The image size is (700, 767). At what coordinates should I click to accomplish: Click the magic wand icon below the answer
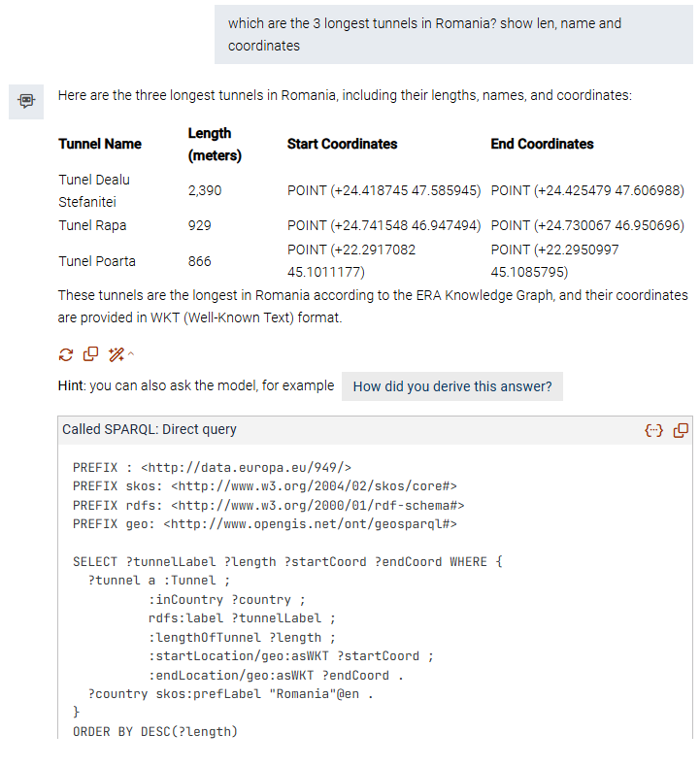coord(117,352)
